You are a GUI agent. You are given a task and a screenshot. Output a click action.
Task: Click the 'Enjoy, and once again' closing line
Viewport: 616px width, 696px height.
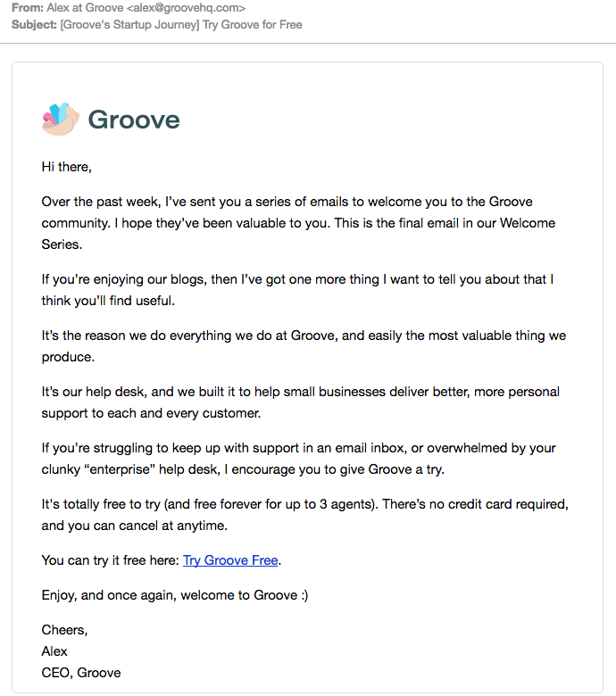coord(175,595)
